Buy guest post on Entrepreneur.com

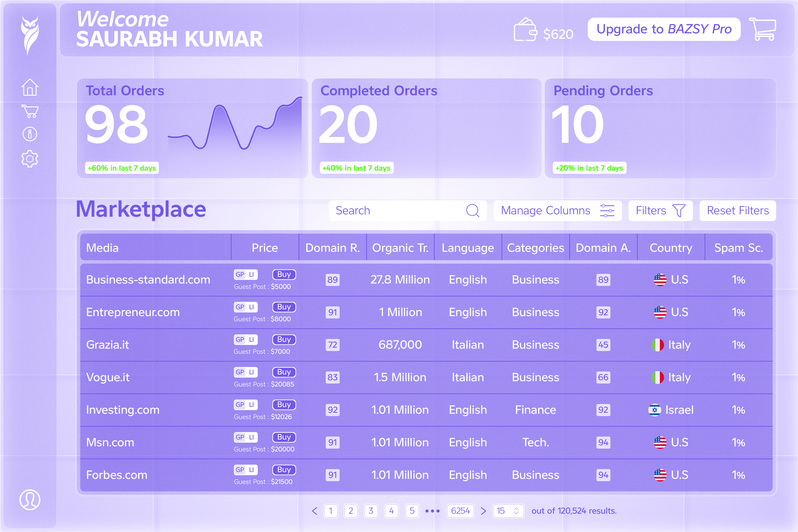(x=284, y=307)
